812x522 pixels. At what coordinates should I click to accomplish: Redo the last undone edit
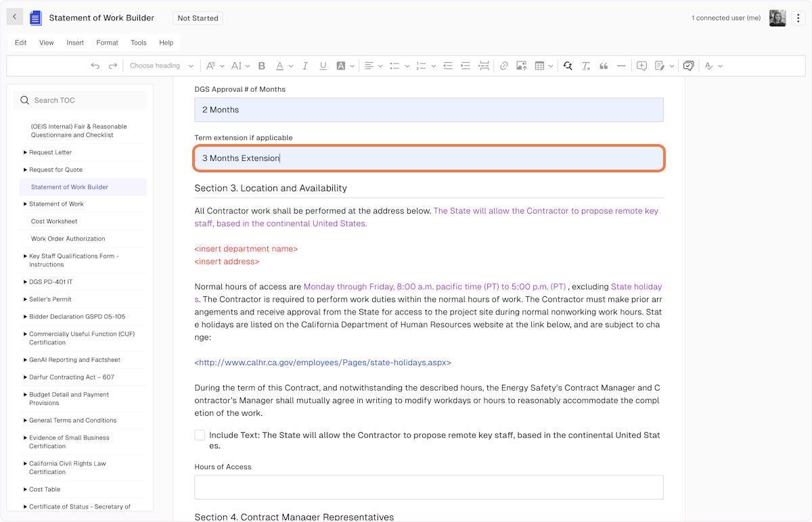point(113,66)
